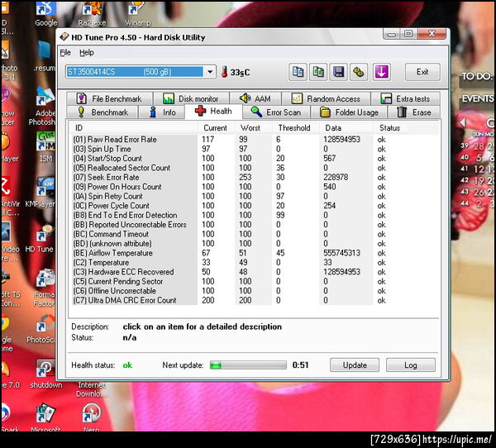
Task: Click the Data column header
Action: [346, 128]
